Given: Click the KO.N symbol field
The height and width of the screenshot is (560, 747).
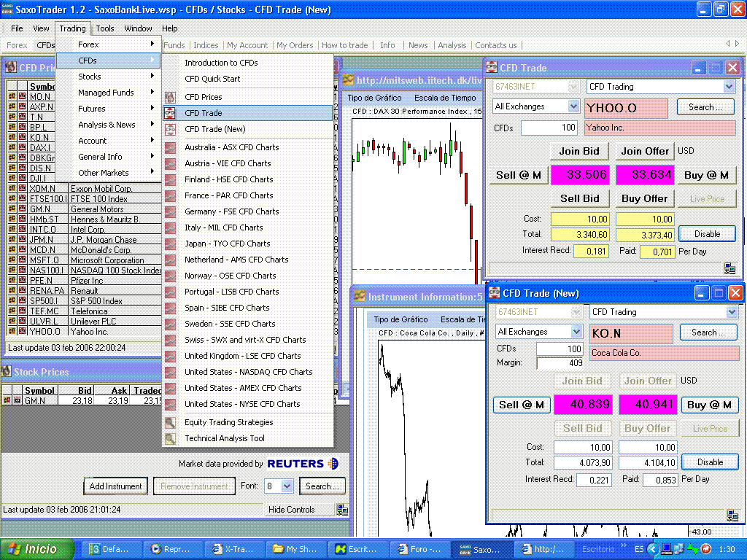Looking at the screenshot, I should [631, 333].
